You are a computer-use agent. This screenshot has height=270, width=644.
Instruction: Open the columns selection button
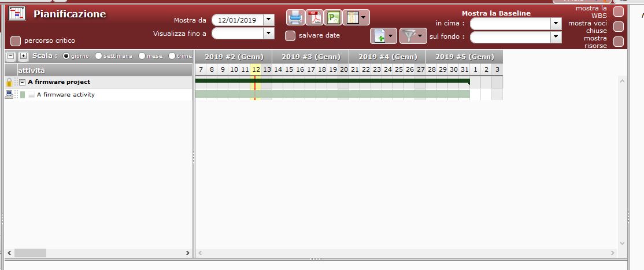356,17
